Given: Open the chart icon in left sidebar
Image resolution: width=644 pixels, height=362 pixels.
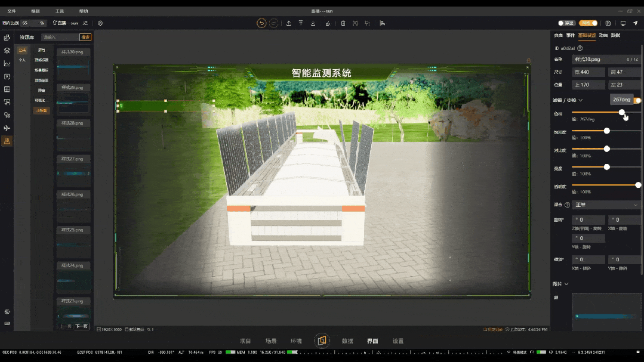Looking at the screenshot, I should (x=7, y=64).
